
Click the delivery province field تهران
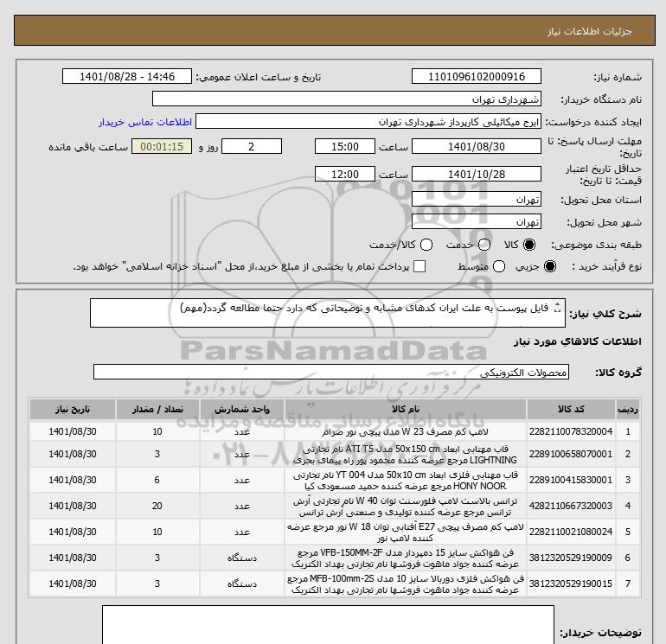click(476, 200)
